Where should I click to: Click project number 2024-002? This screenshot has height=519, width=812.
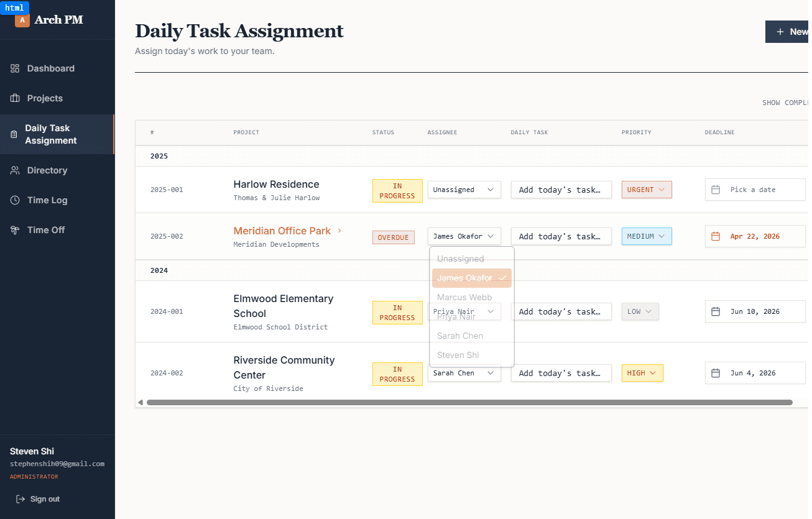[x=167, y=373]
